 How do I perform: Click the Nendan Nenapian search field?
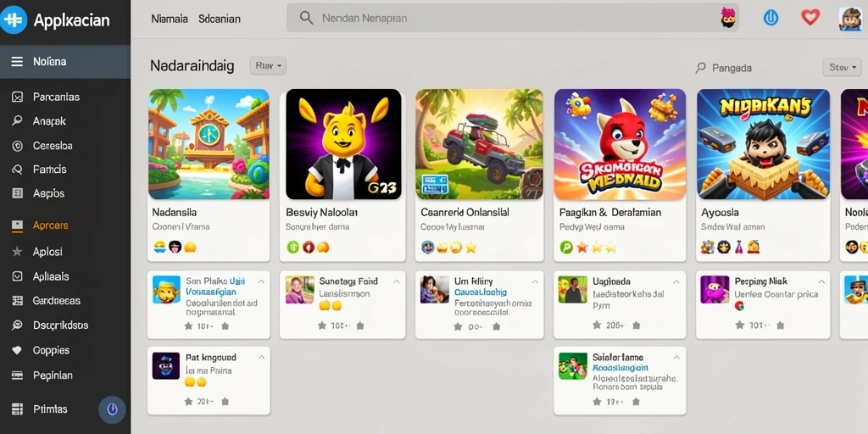pyautogui.click(x=512, y=18)
